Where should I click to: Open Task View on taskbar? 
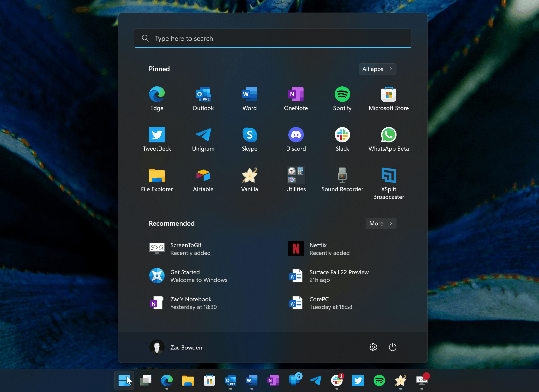[145, 380]
